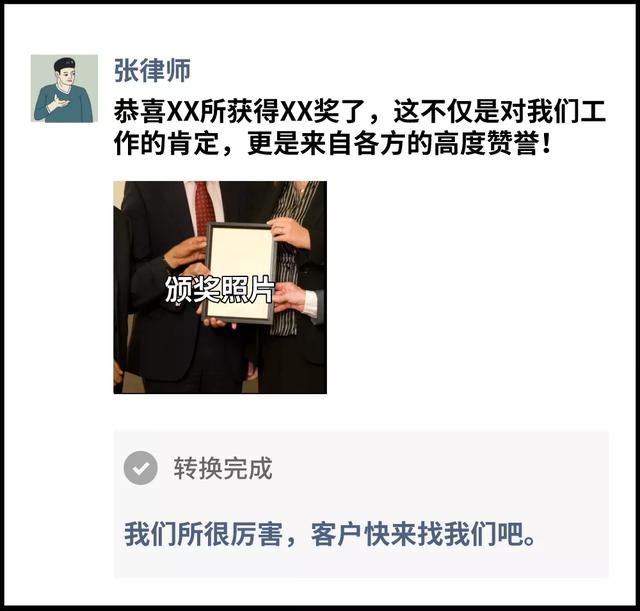Click the post line starting 作的肯定
The image size is (640, 611).
(333, 144)
